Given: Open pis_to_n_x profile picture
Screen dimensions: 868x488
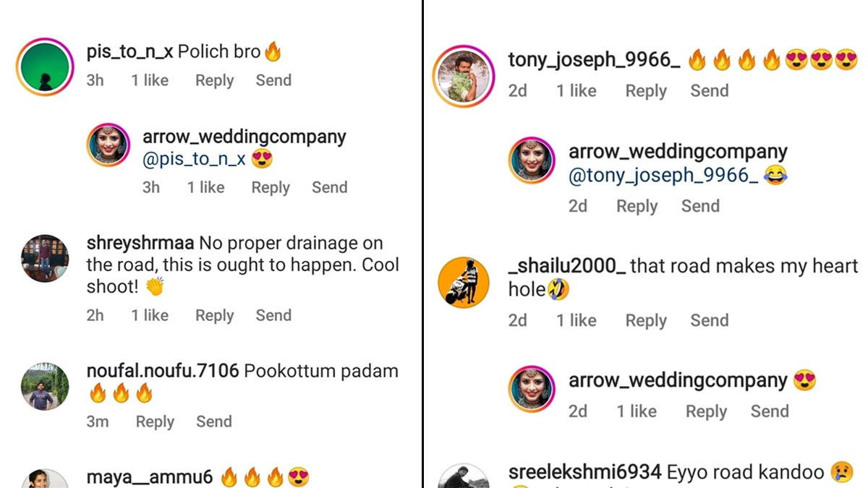Looking at the screenshot, I should 45,67.
